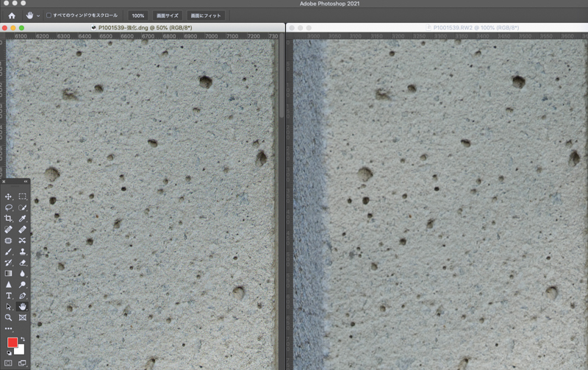
Task: Open the Hand tool preset picker dropdown
Action: pos(38,15)
